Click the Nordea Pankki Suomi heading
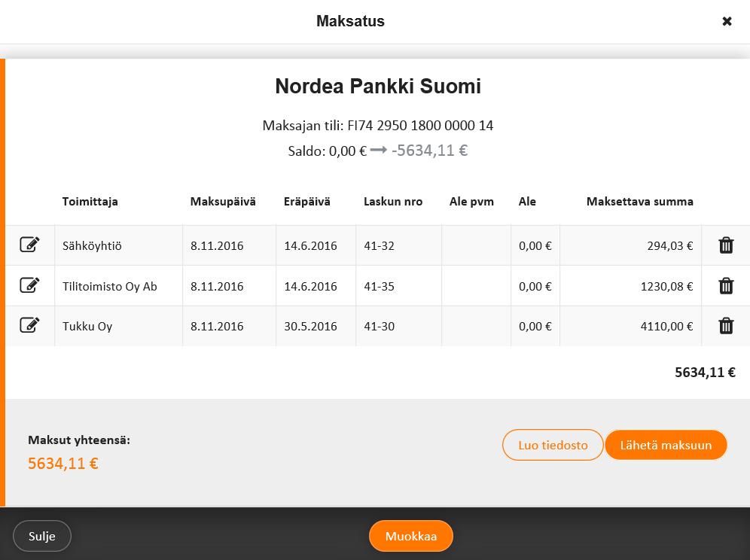 tap(378, 87)
